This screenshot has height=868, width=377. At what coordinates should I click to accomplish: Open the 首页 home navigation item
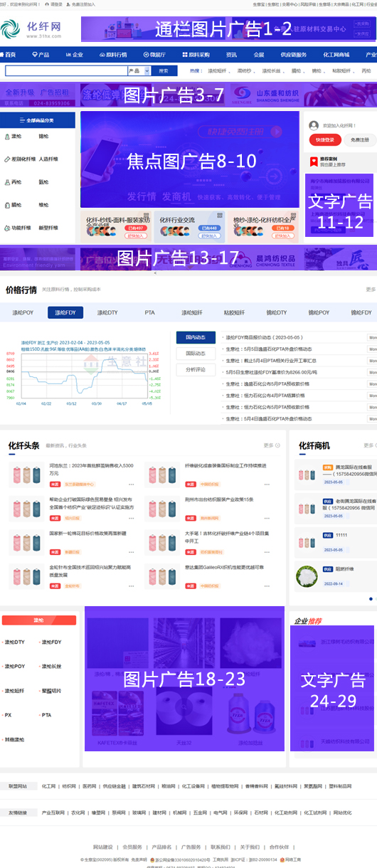[x=8, y=55]
